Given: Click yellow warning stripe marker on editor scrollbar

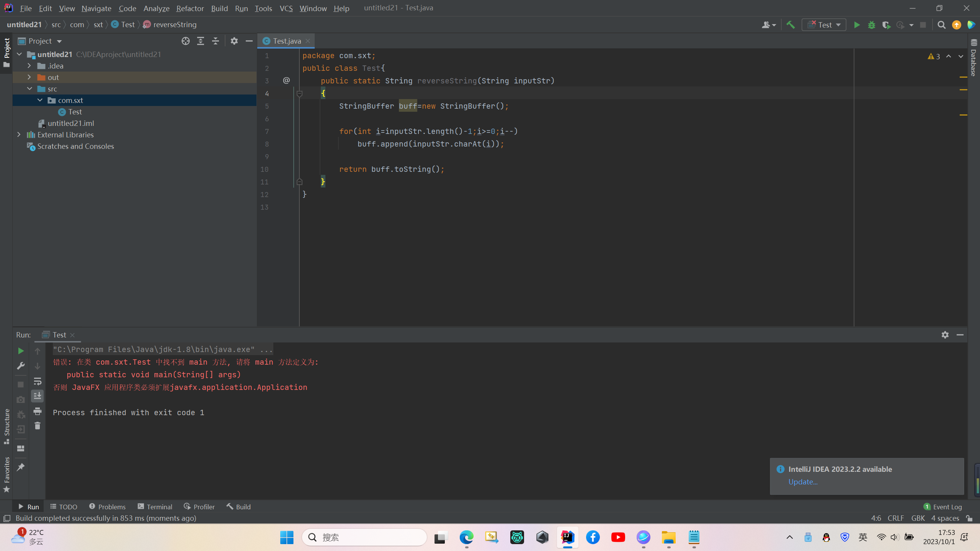Looking at the screenshot, I should pos(964,77).
